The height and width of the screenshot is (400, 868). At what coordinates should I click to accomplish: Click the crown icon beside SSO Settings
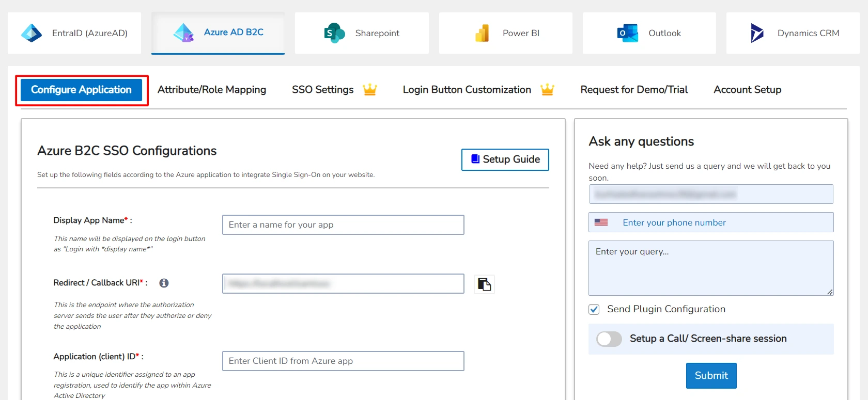370,90
